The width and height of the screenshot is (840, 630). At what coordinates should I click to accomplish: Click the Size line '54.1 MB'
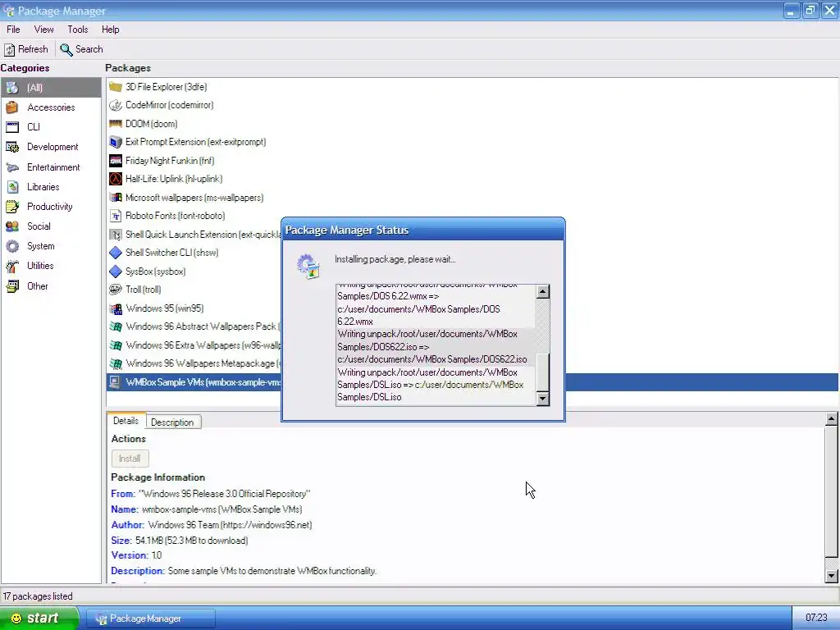point(180,541)
